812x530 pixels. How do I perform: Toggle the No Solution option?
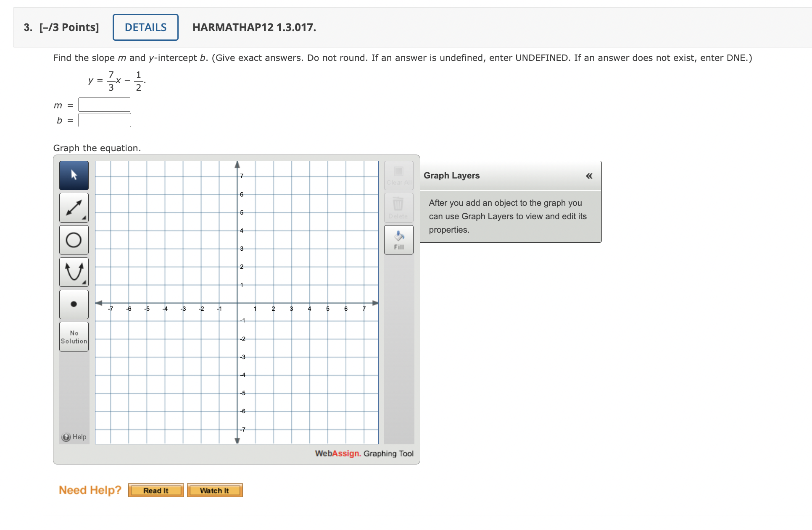coord(74,336)
